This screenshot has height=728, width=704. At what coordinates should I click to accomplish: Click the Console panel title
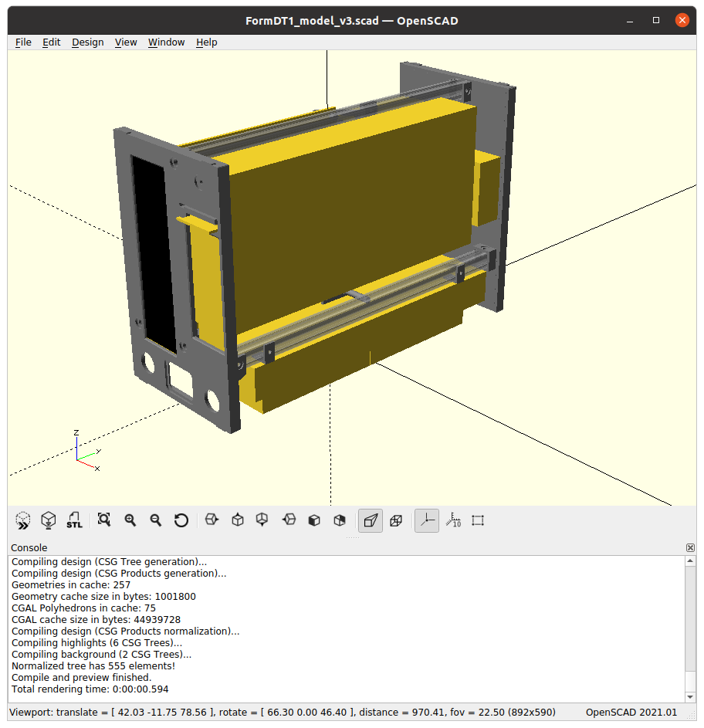[29, 548]
